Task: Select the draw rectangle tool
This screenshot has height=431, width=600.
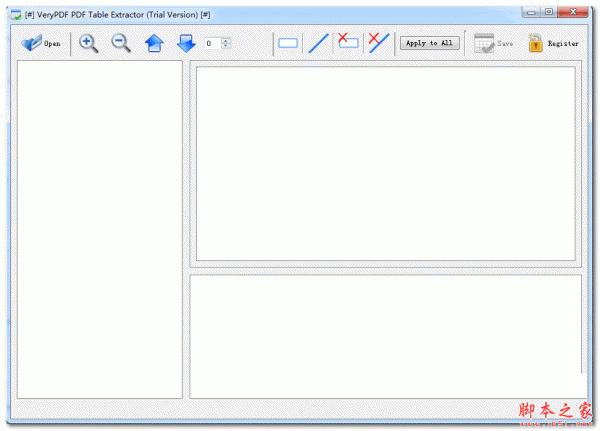Action: point(288,43)
